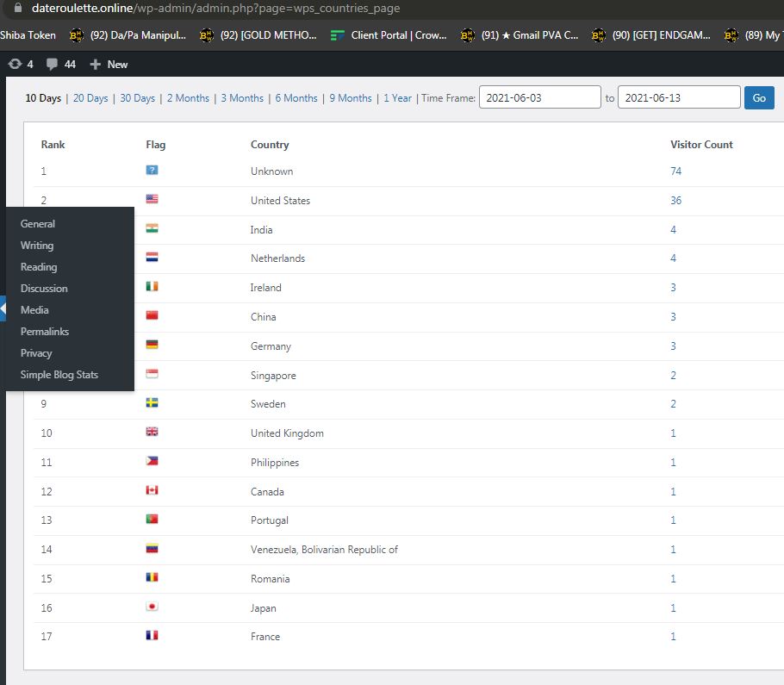Click the Unknown country question mark flag
This screenshot has height=685, width=784.
click(x=152, y=171)
